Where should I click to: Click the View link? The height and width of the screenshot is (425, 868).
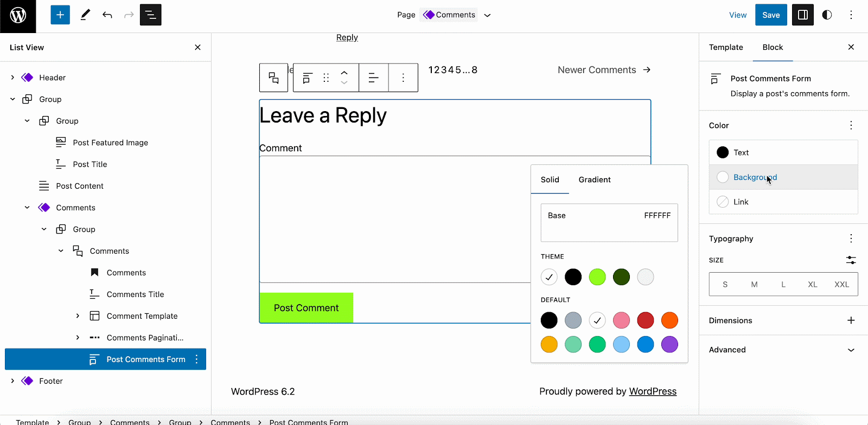coord(738,15)
